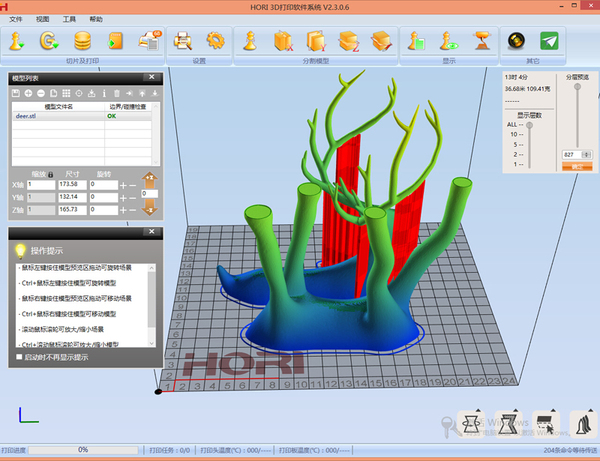Open the 文件 menu
The width and height of the screenshot is (600, 461).
[16, 19]
